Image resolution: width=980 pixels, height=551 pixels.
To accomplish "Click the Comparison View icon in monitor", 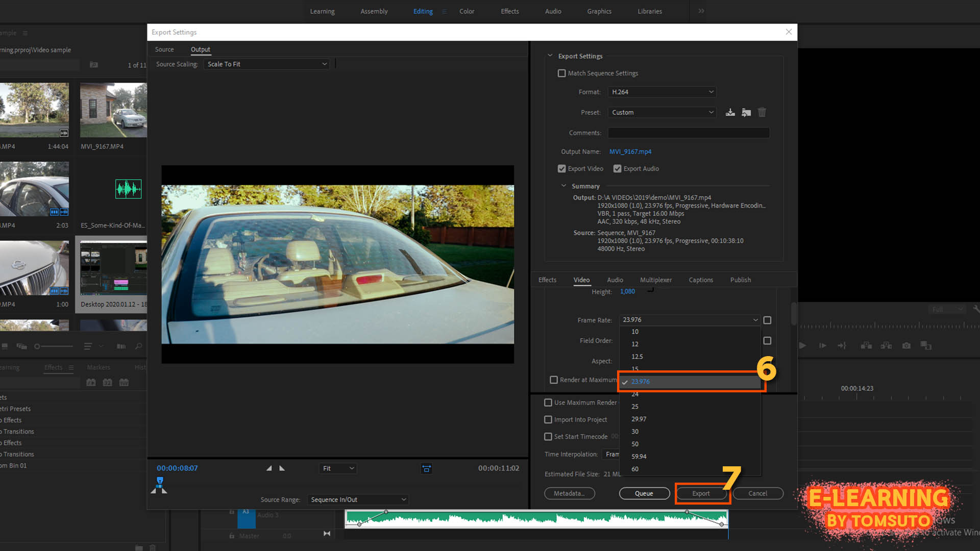I will point(926,345).
